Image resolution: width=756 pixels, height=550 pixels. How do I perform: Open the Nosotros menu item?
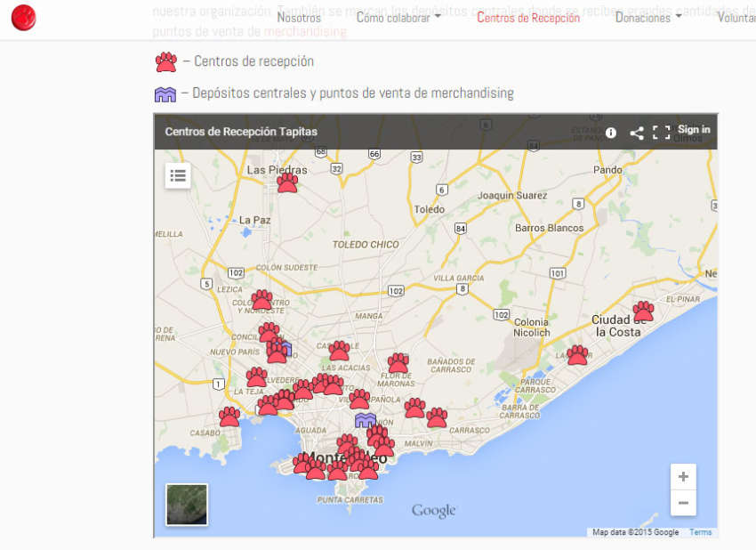[299, 18]
